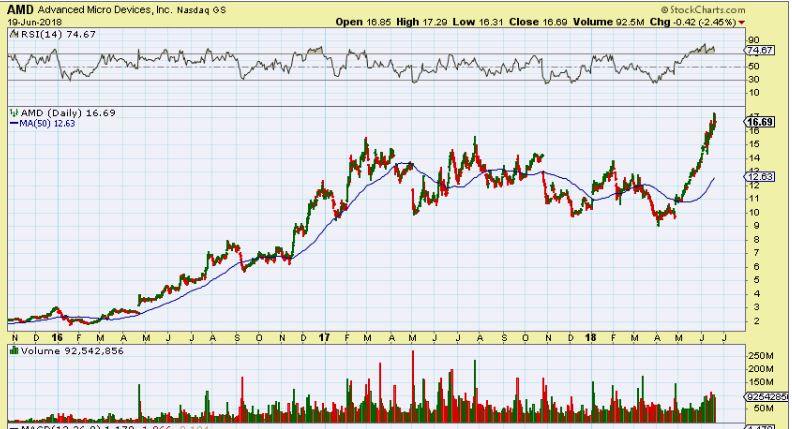This screenshot has width=792, height=429.
Task: Click the 19-Jun-2018 date
Action: pyautogui.click(x=34, y=22)
